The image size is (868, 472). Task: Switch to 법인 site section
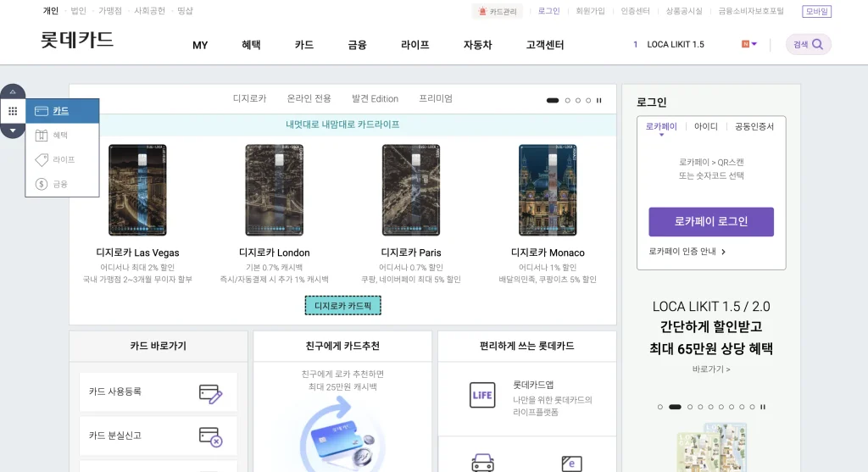(x=78, y=11)
